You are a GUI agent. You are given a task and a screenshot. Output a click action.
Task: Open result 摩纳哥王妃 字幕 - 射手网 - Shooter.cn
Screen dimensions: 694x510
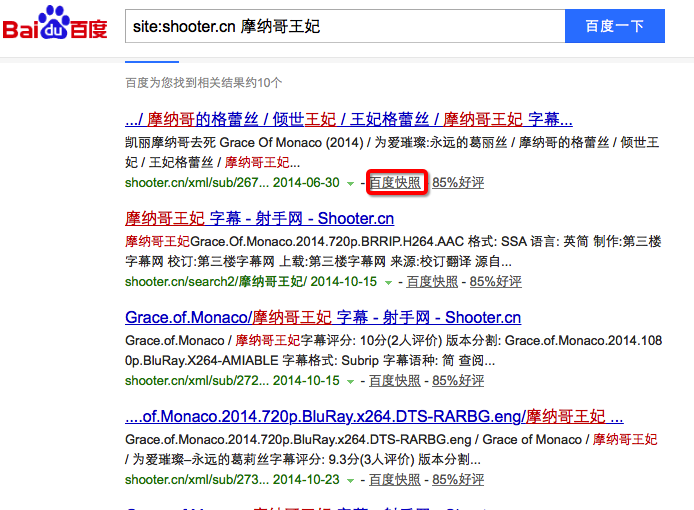click(x=259, y=218)
